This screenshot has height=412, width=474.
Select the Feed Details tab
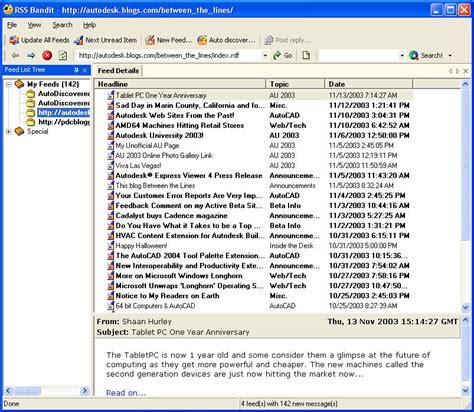click(118, 71)
